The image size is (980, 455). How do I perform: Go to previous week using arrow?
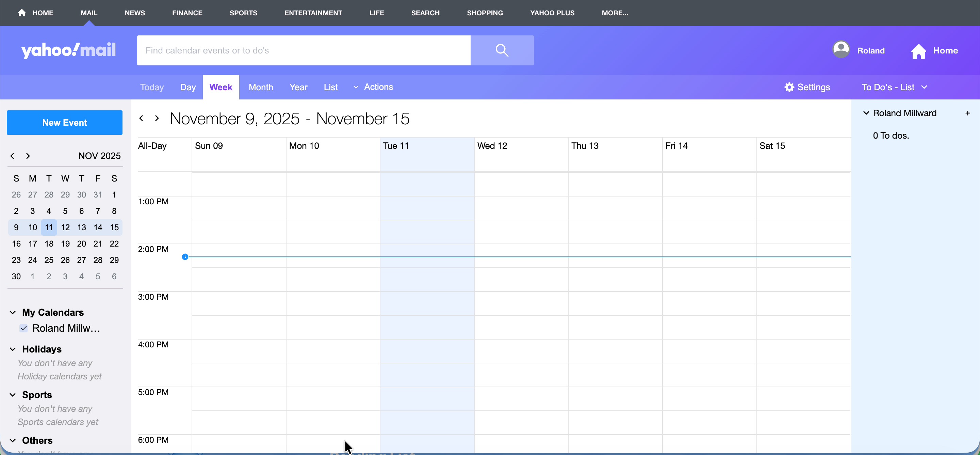tap(141, 119)
